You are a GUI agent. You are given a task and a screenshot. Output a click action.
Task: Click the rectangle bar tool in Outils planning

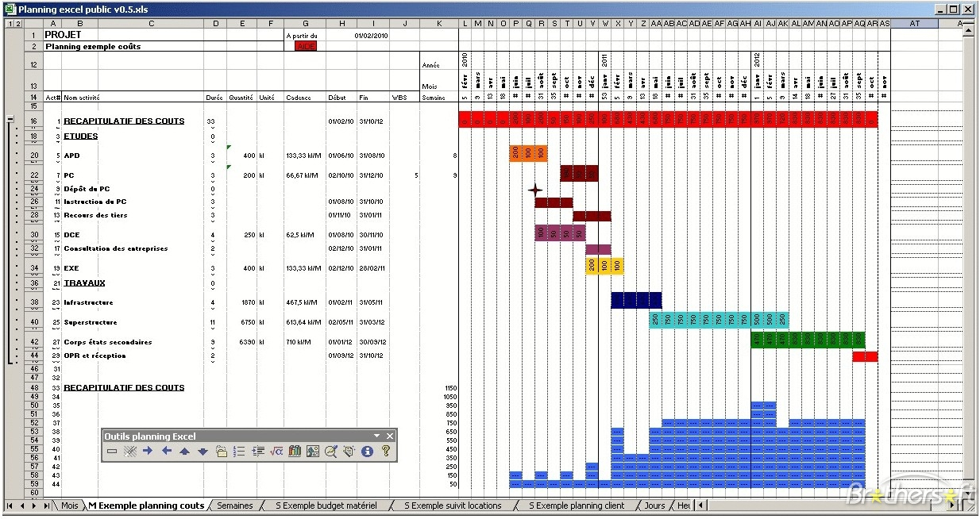click(112, 452)
